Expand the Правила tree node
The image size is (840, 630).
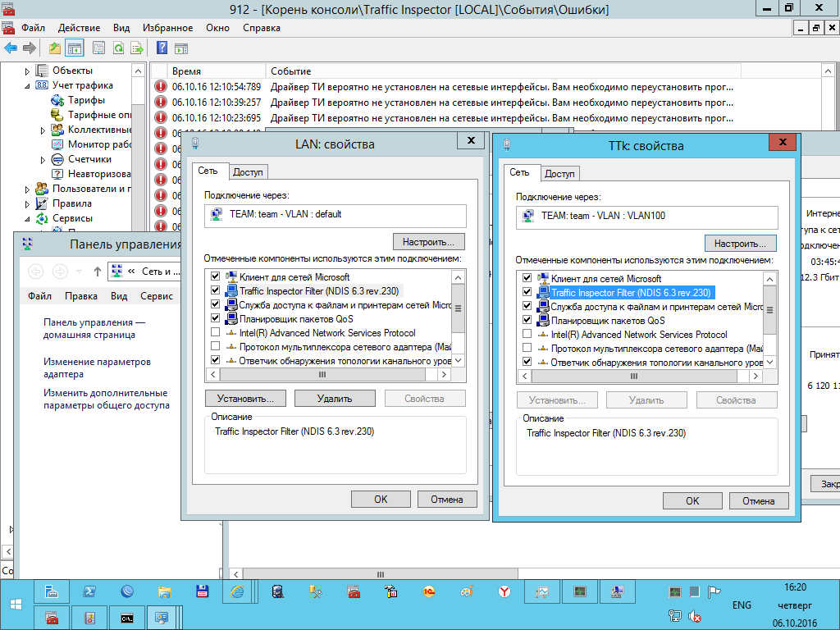click(27, 204)
